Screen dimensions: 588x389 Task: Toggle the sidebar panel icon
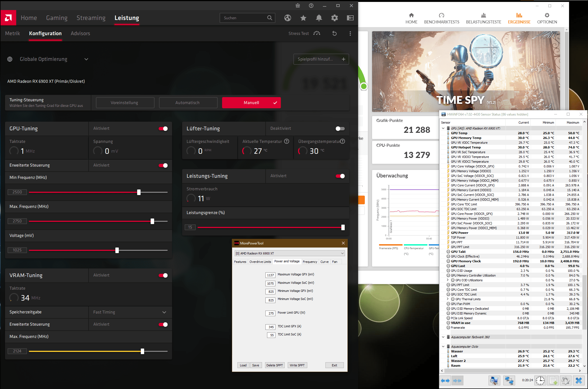click(x=350, y=18)
